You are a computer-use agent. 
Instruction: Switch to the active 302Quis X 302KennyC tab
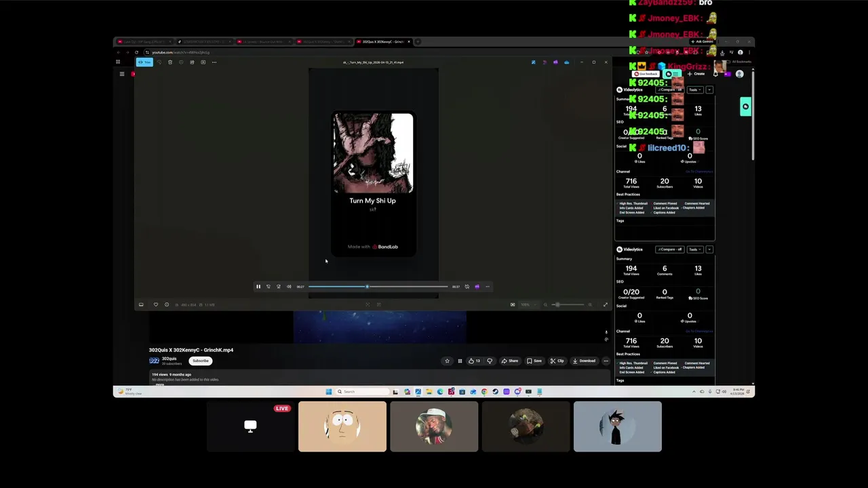(383, 42)
